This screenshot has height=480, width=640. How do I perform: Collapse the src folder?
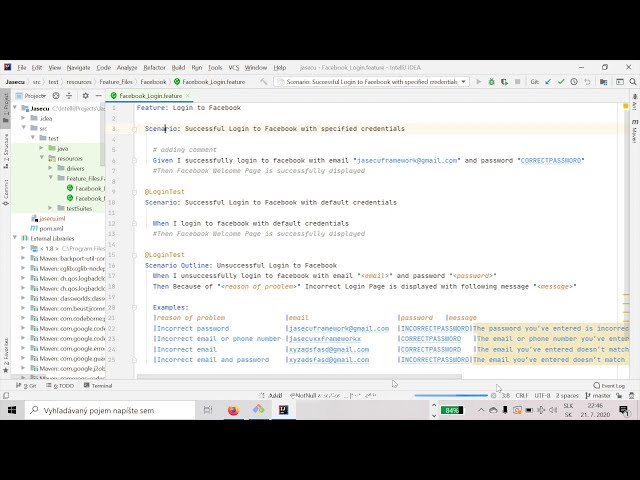point(24,128)
